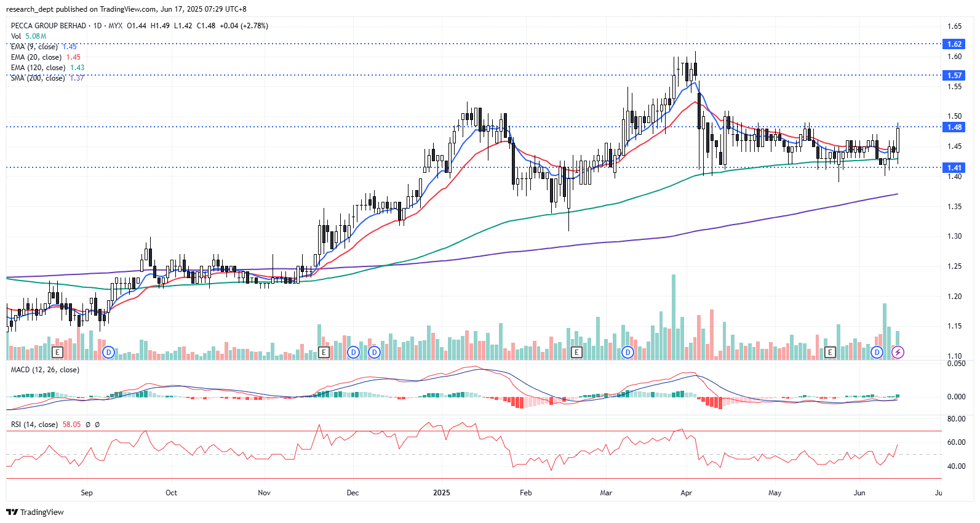The image size is (980, 523).
Task: Open the earnings 'E' marker in February
Action: [x=576, y=353]
